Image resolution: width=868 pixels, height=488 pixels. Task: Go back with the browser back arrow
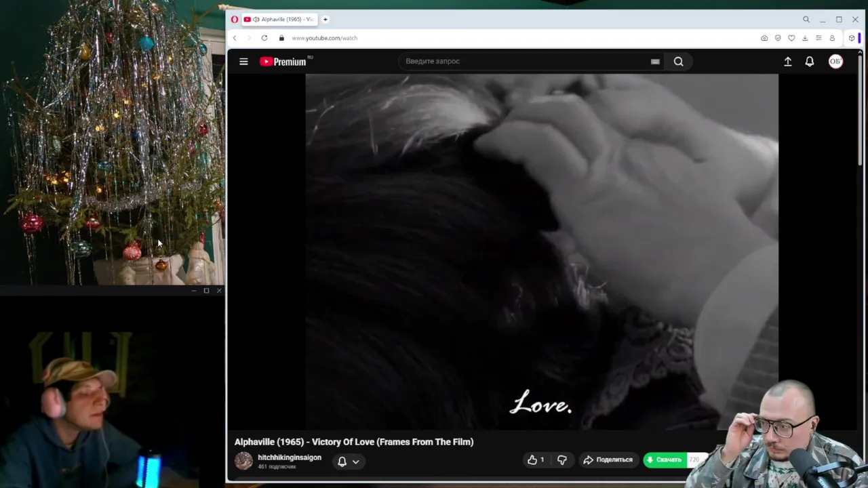pyautogui.click(x=235, y=38)
